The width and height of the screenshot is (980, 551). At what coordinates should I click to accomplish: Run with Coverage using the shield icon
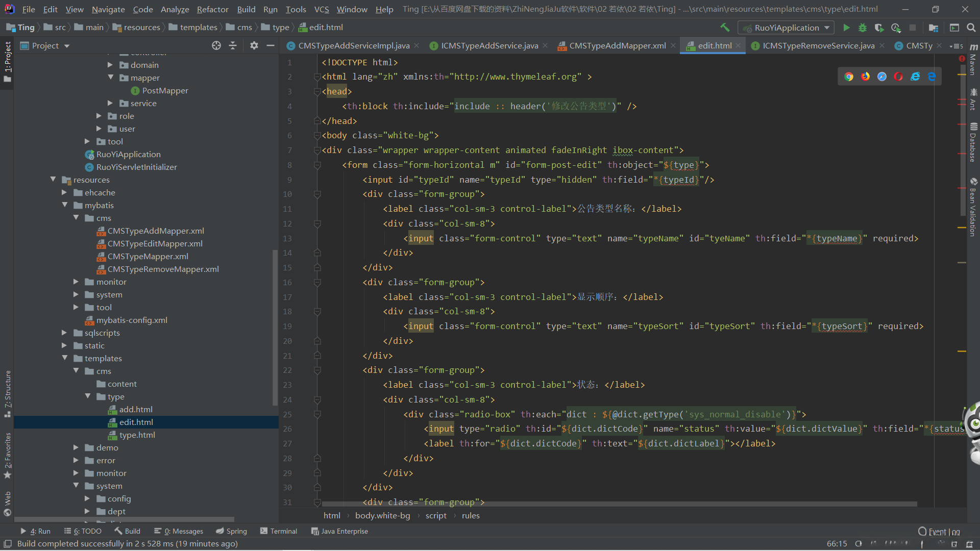click(879, 28)
